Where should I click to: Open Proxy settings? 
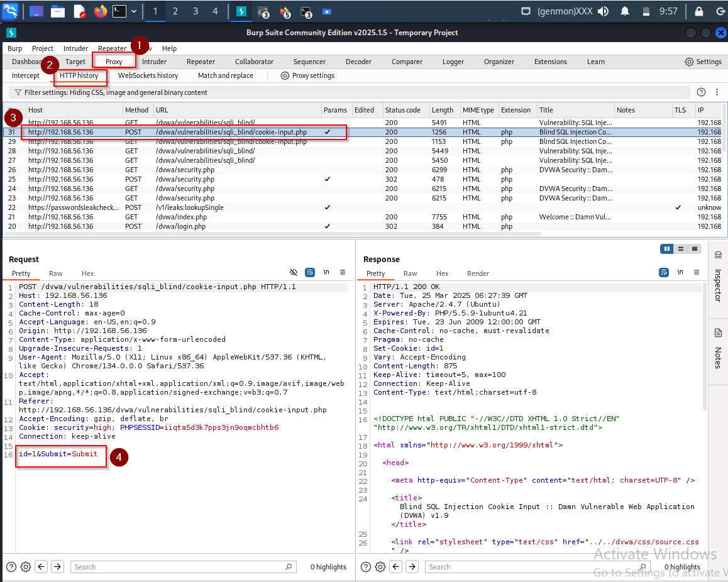[307, 75]
